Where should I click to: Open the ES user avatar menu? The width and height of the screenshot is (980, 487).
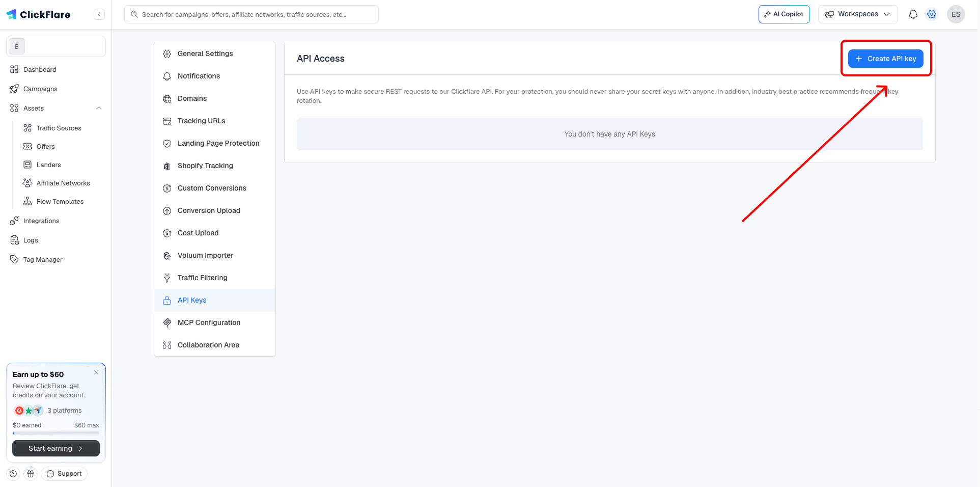click(x=956, y=14)
